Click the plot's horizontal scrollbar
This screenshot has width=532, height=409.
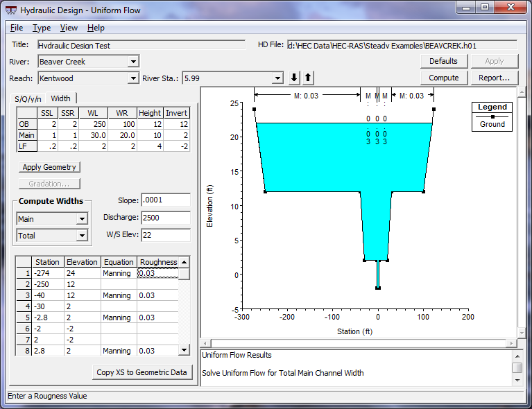point(357,343)
